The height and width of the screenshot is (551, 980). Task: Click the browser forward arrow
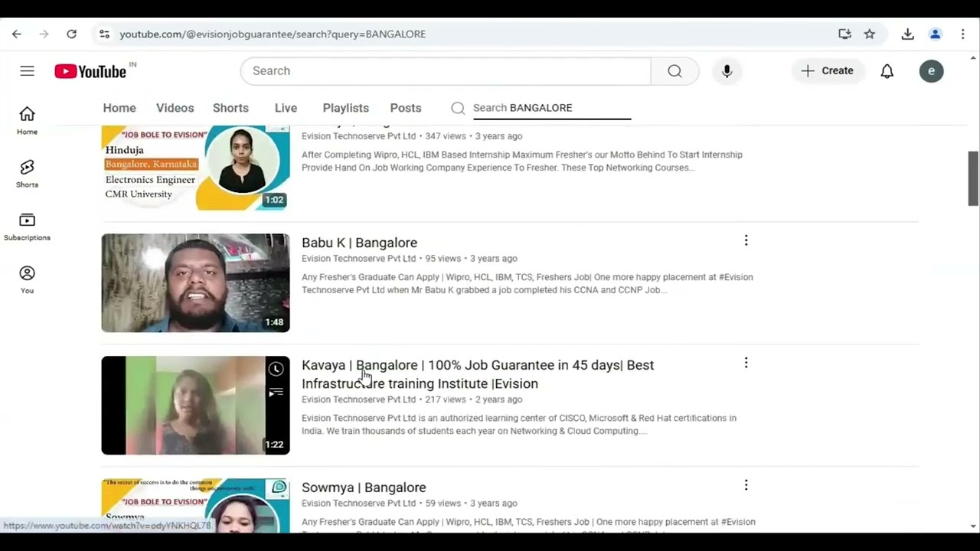pos(44,34)
